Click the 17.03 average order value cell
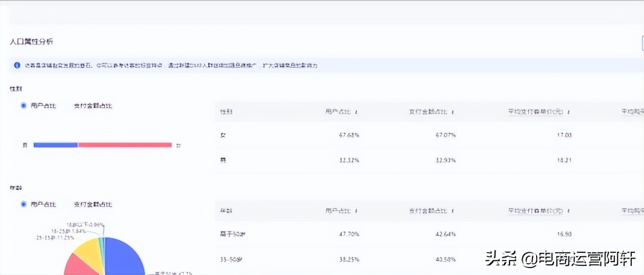This screenshot has height=275, width=644. 564,135
